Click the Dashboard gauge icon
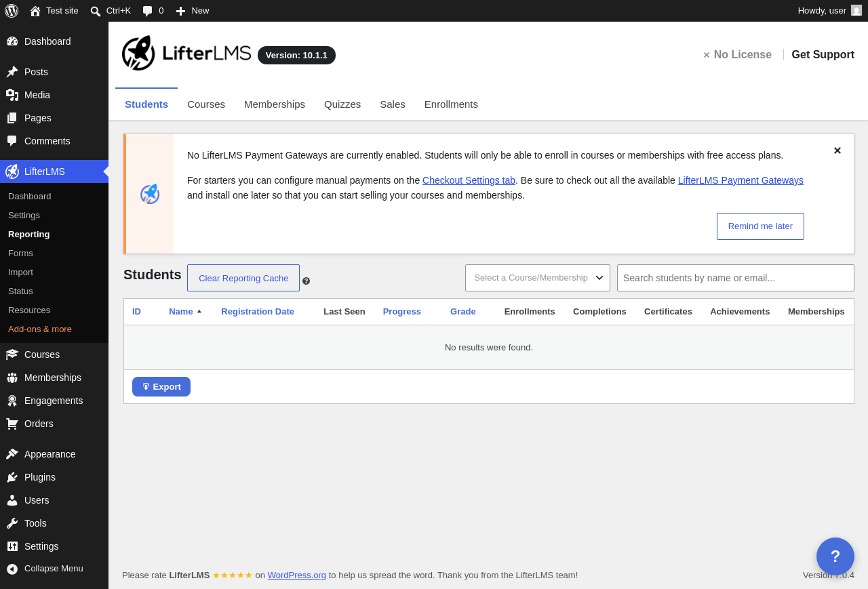Screen dimensions: 868x589 [x=12, y=41]
